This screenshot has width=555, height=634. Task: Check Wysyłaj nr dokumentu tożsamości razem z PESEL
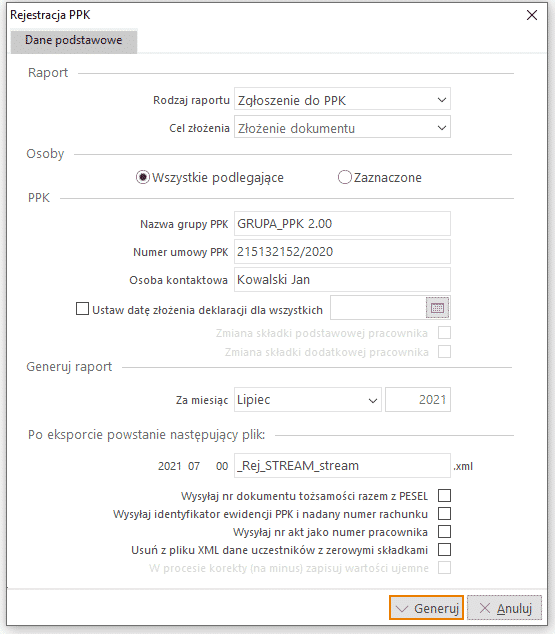click(444, 496)
